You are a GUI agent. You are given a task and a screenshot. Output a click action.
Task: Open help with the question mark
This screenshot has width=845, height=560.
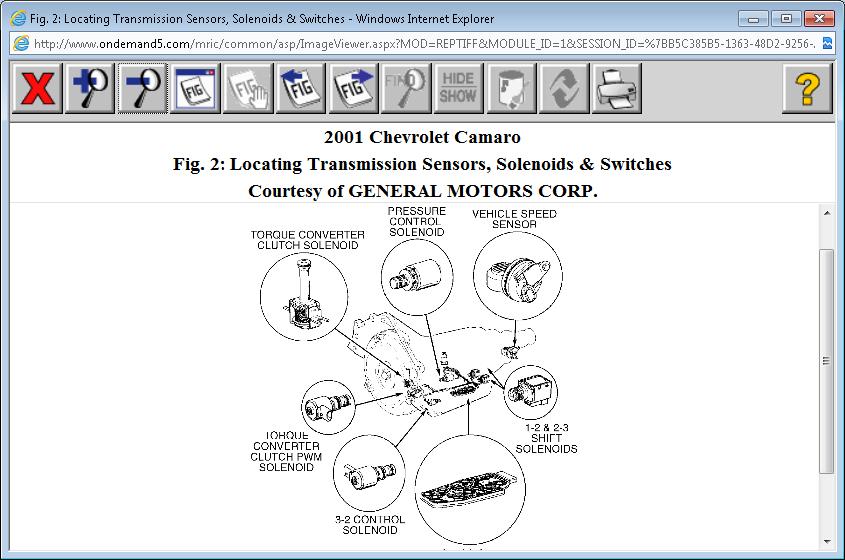click(x=807, y=89)
